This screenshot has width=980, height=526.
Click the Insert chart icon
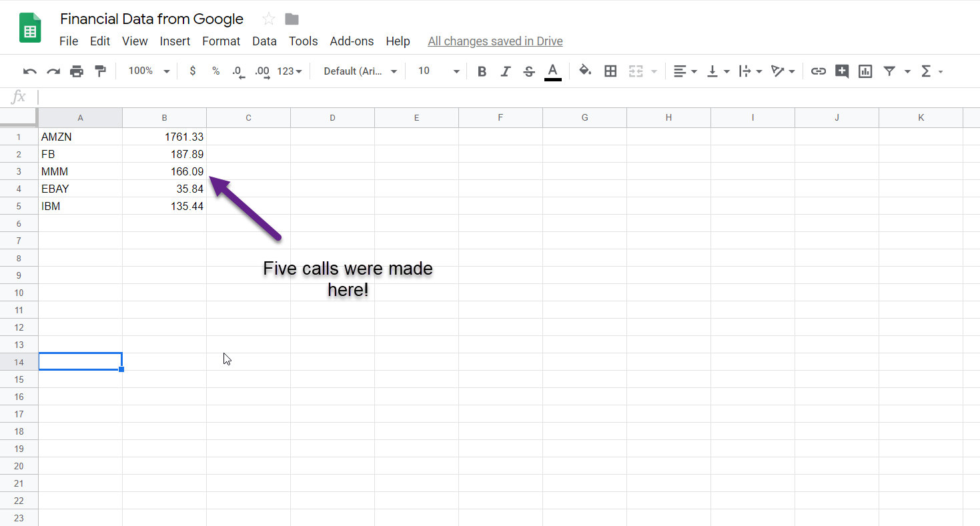coord(865,71)
